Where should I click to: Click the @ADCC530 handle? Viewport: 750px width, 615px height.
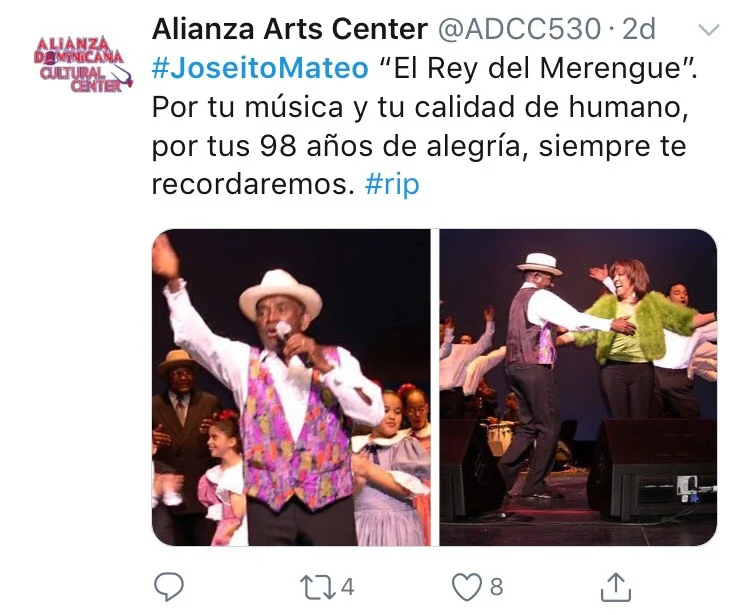(519, 29)
